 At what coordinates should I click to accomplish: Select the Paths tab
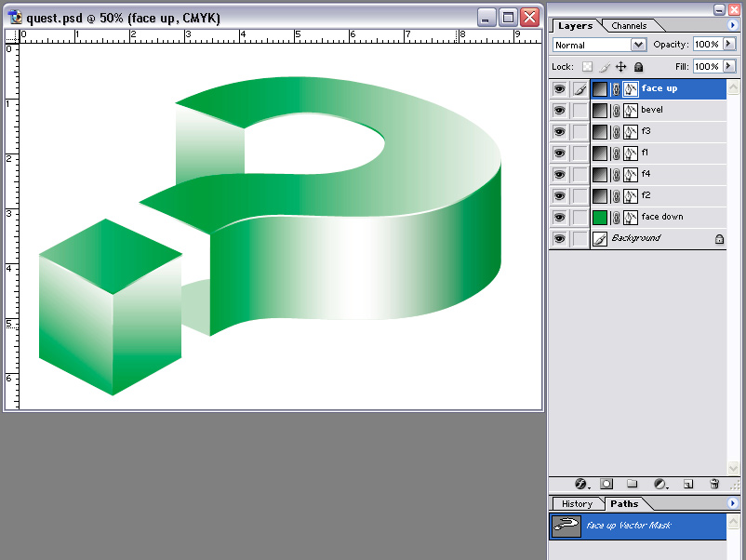624,503
